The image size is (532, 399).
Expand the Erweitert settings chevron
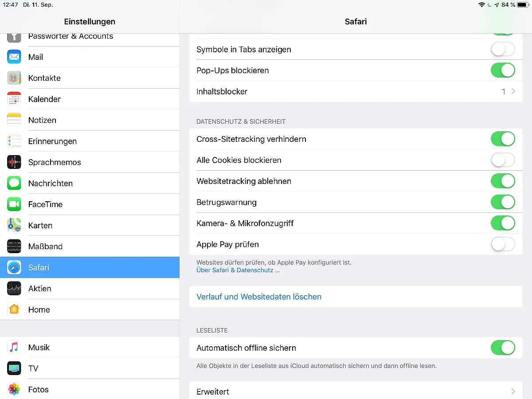[x=513, y=391]
